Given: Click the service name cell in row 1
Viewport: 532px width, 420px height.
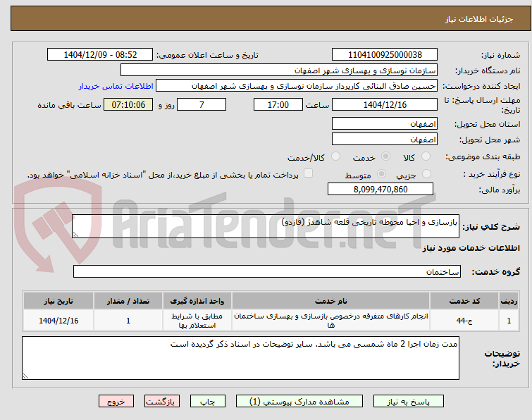Looking at the screenshot, I should pyautogui.click(x=330, y=321).
